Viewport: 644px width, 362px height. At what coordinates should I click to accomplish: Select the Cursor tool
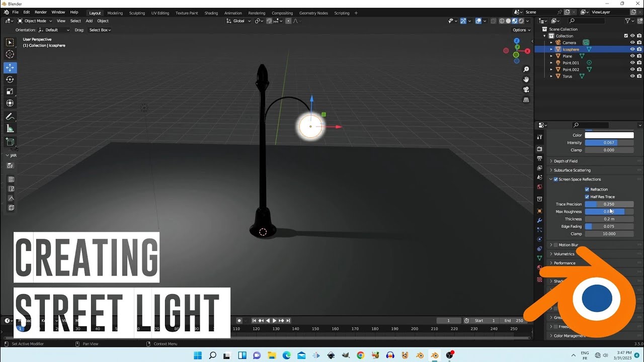coord(10,54)
